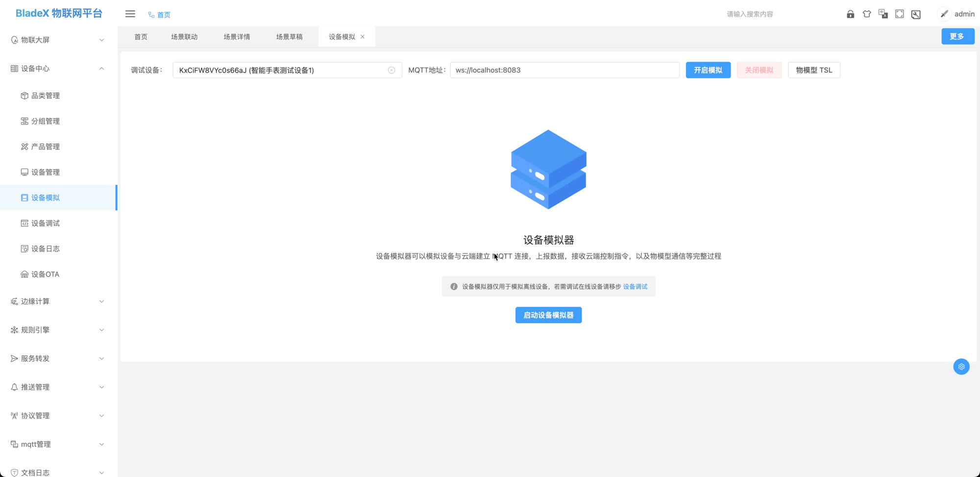Viewport: 980px width, 477px height.
Task: Clear the selected 调试设备 device field
Action: [x=392, y=70]
